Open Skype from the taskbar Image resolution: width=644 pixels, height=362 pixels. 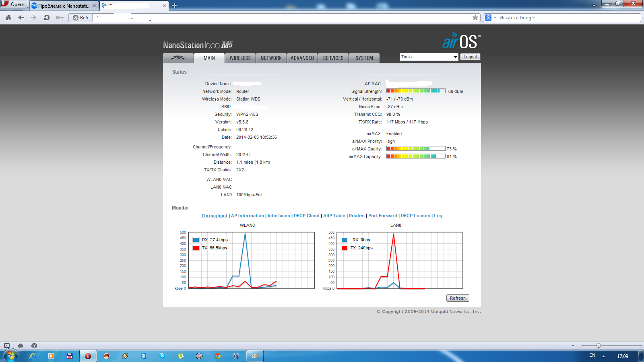[162, 356]
